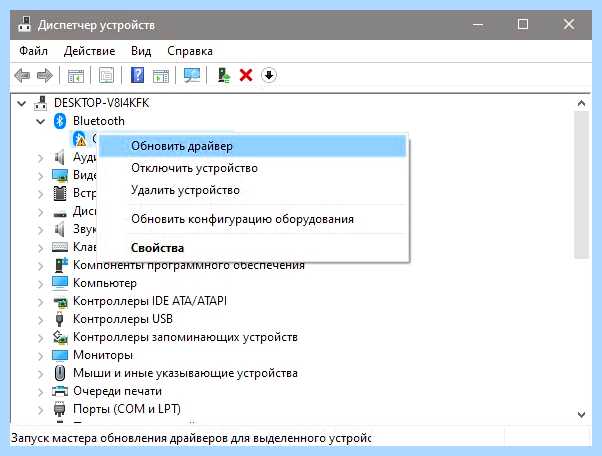Image resolution: width=602 pixels, height=456 pixels.
Task: Click the scrollbar up arrow
Action: point(581,103)
